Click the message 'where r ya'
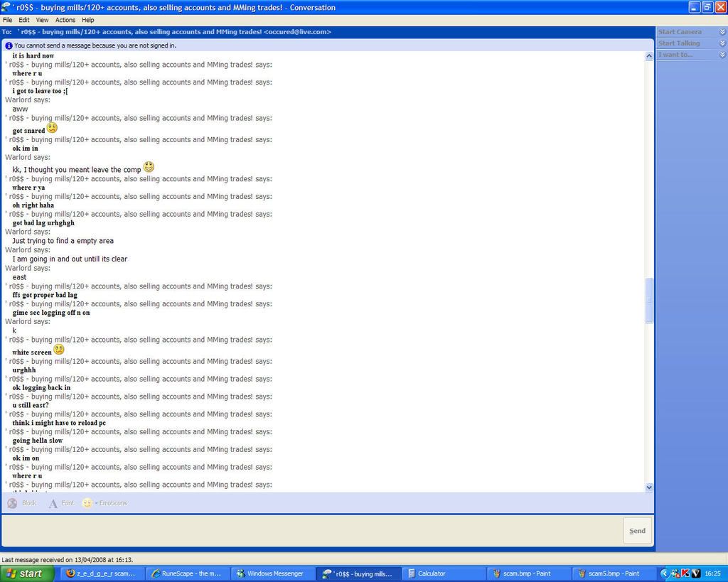The image size is (728, 582). 28,188
